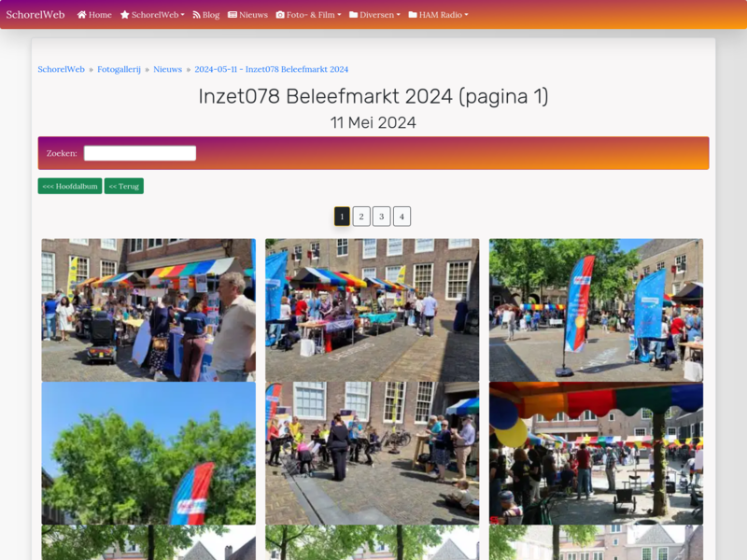This screenshot has height=560, width=747.
Task: Click the newspaper icon beside Nieuws
Action: (x=232, y=15)
